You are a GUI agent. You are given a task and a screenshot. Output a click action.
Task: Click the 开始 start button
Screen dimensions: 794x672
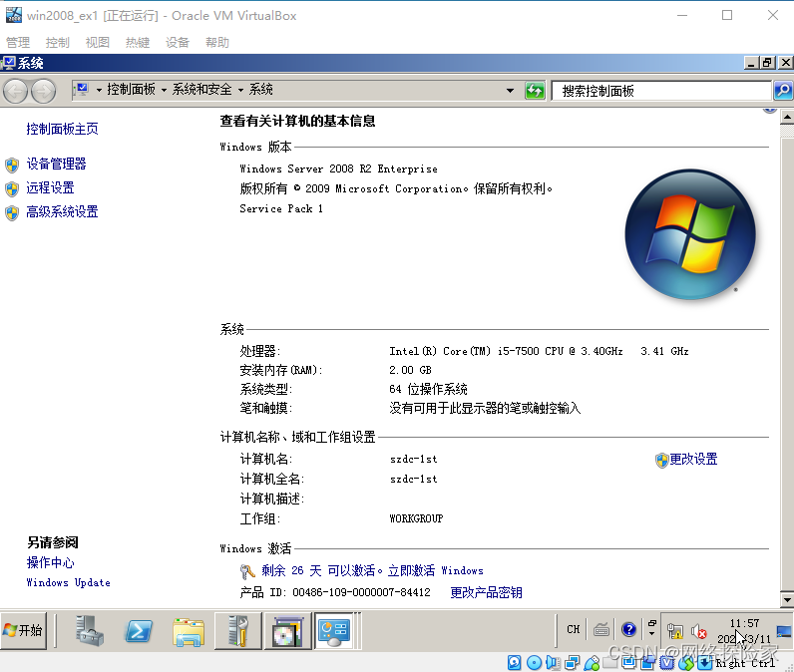click(24, 630)
